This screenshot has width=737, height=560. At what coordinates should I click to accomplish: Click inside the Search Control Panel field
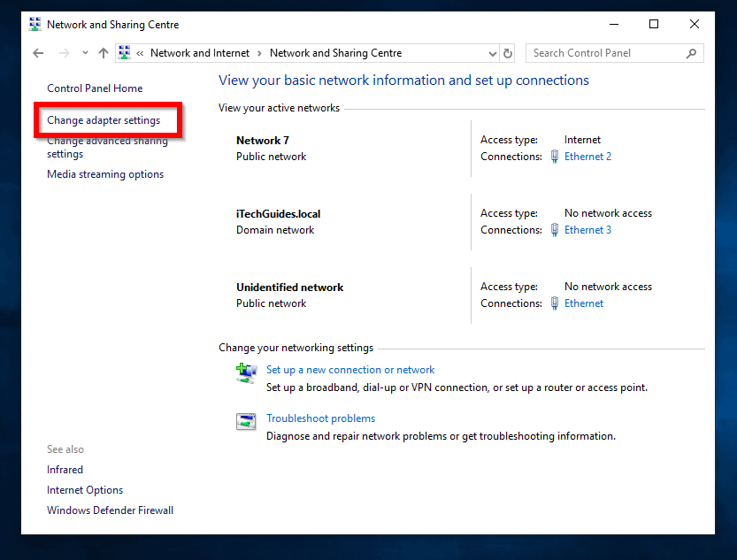point(602,53)
